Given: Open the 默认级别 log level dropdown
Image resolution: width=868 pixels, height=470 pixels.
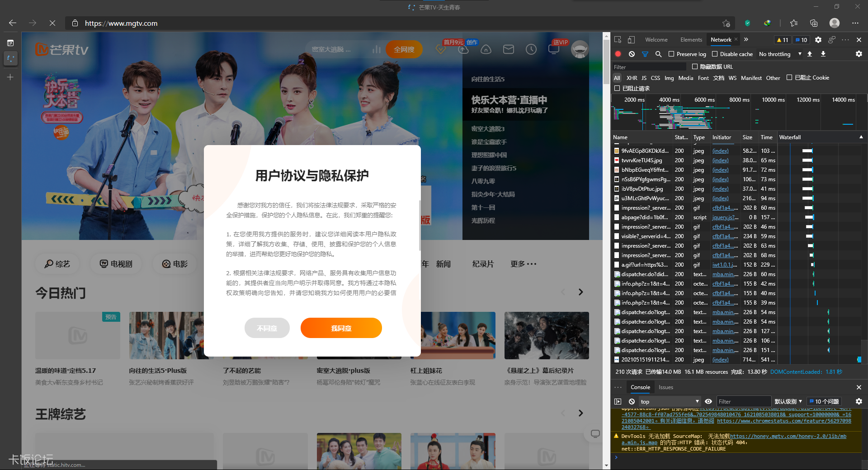Looking at the screenshot, I should pos(788,401).
